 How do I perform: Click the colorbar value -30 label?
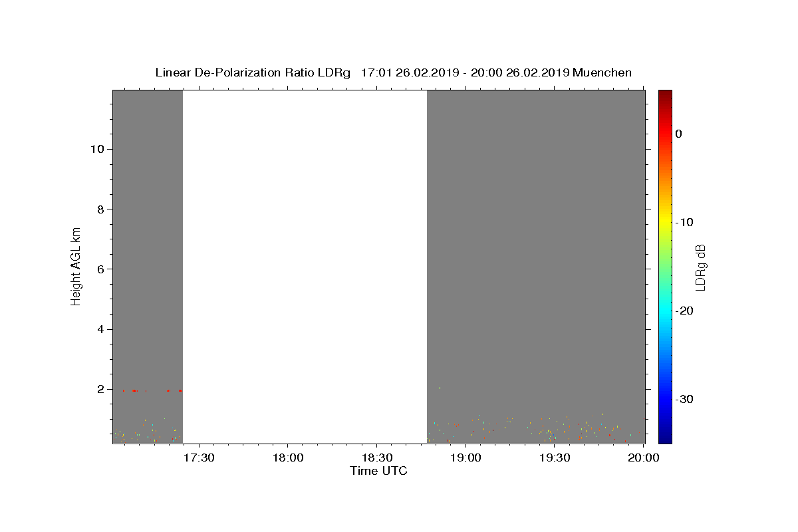684,399
